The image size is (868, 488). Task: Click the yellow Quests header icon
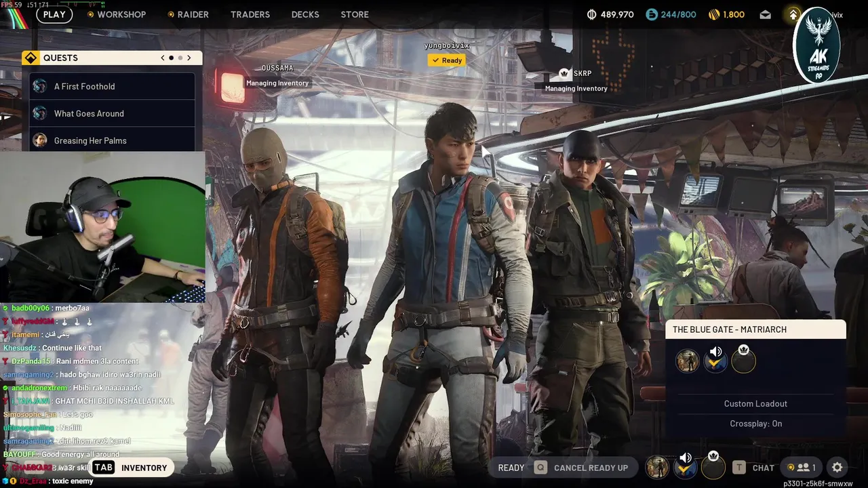click(31, 58)
